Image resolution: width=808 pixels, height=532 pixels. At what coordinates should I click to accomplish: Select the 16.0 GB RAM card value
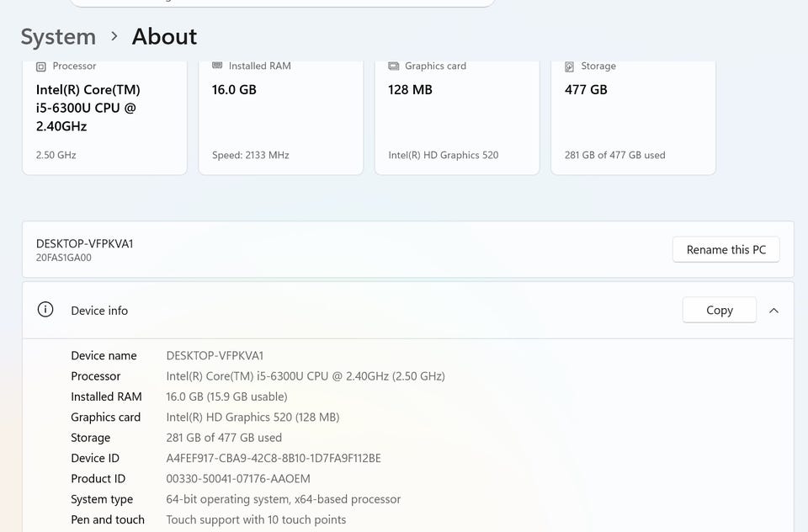tap(234, 90)
